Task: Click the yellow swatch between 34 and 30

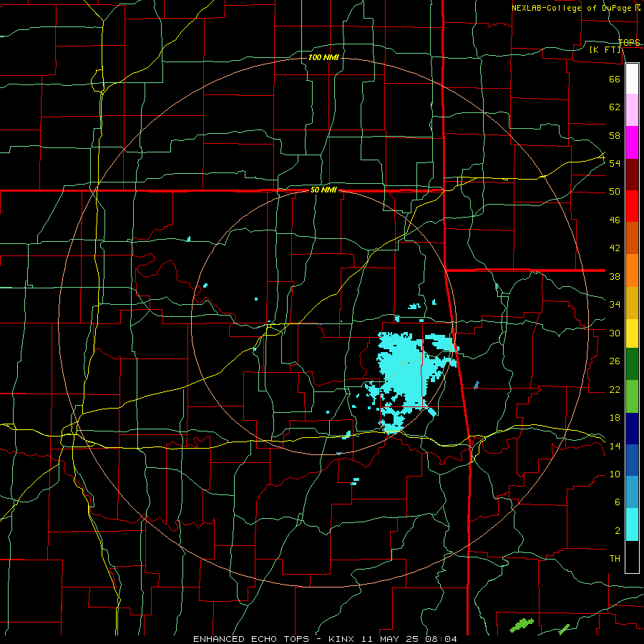Action: click(x=632, y=333)
